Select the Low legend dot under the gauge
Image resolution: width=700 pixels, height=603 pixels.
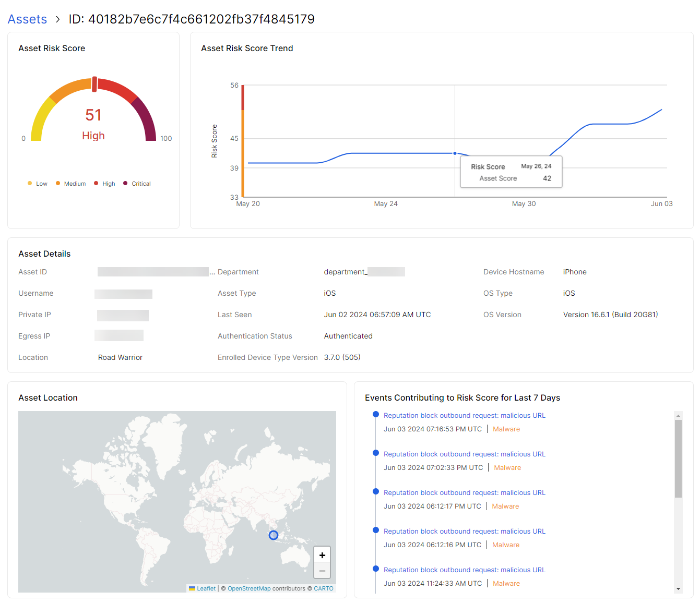point(29,183)
